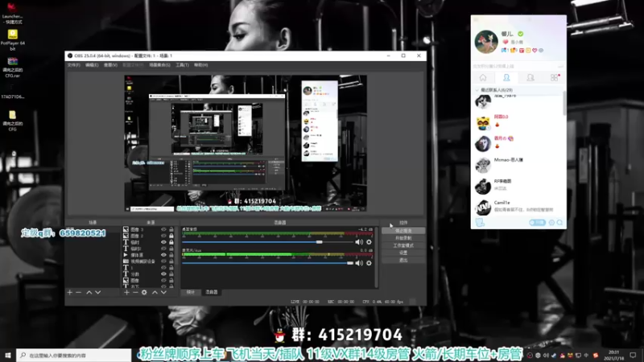Click the desktop audio volume slider handle
Viewport: 644px width, 362px height.
click(319, 242)
